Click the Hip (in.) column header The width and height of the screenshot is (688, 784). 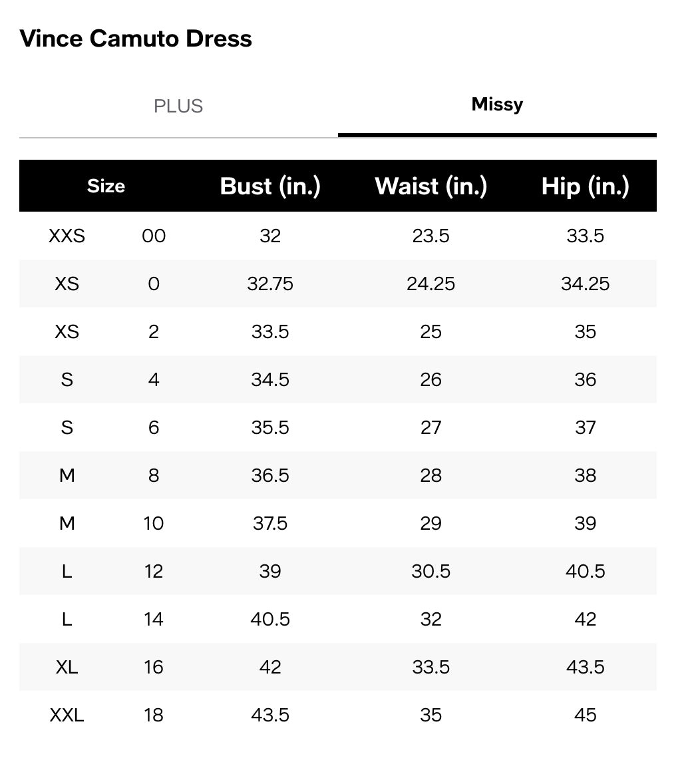[x=585, y=186]
